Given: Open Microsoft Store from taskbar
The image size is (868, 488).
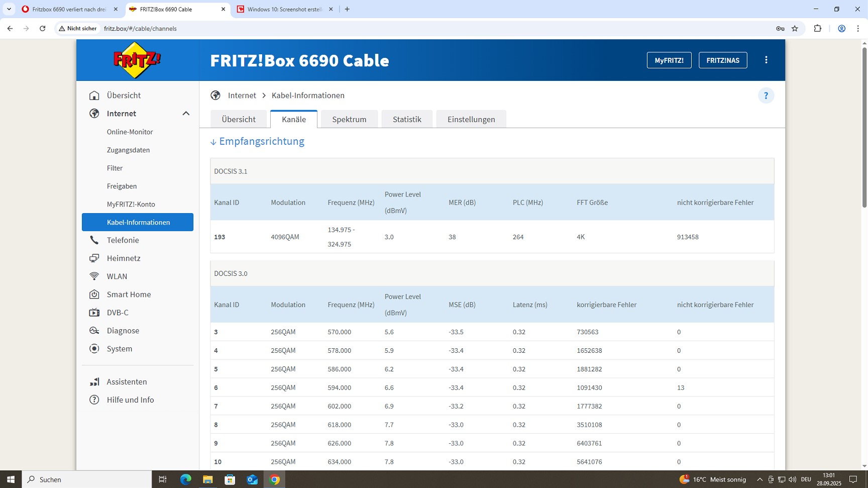Looking at the screenshot, I should coord(230,479).
